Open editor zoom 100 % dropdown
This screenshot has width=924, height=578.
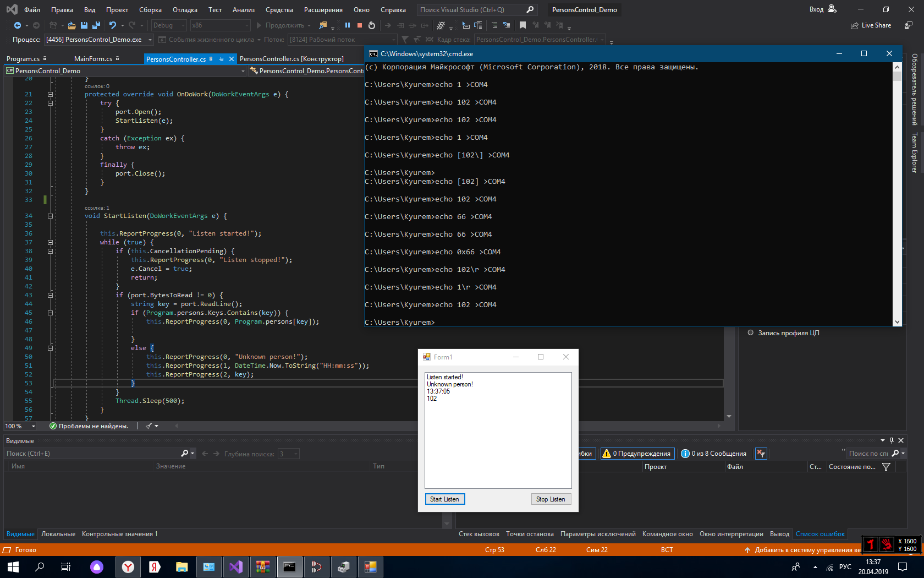coord(20,426)
